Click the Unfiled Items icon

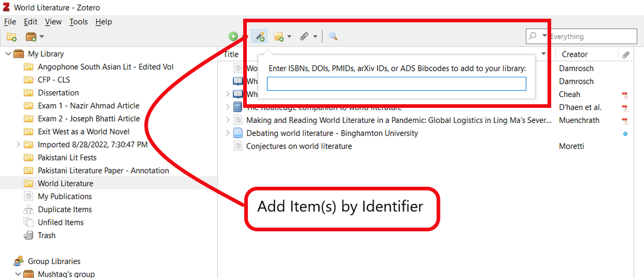(28, 222)
